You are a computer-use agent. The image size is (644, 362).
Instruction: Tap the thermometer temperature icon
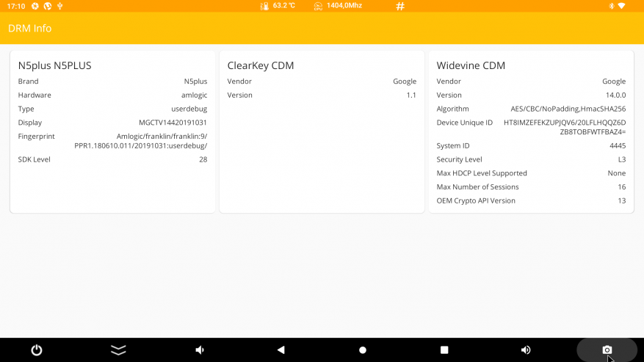264,6
